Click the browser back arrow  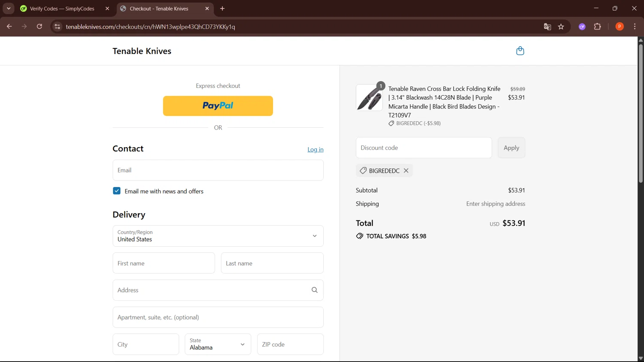pyautogui.click(x=9, y=27)
